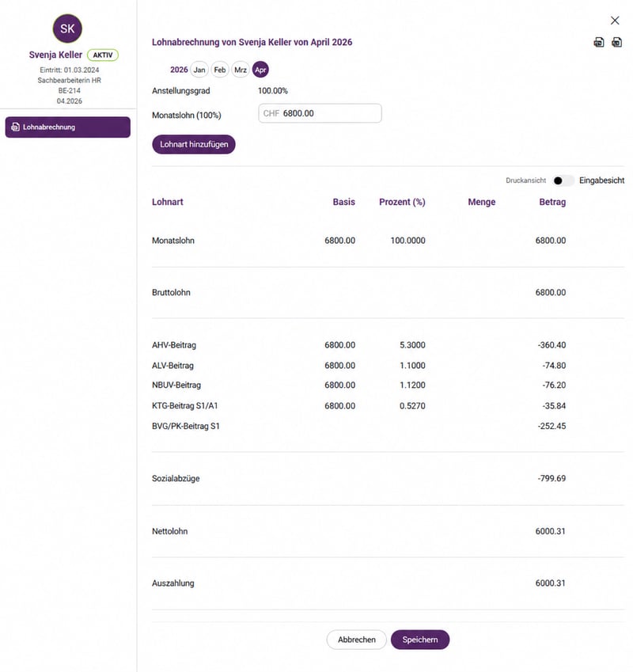Switch to the Mrz month tab
Viewport: 633px width, 672px height.
[241, 70]
